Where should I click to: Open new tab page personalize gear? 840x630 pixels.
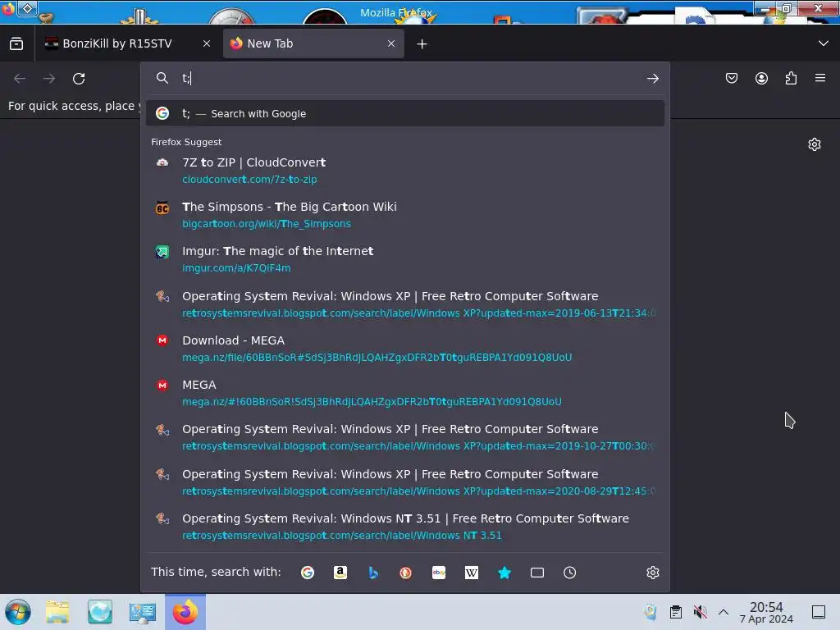(815, 144)
